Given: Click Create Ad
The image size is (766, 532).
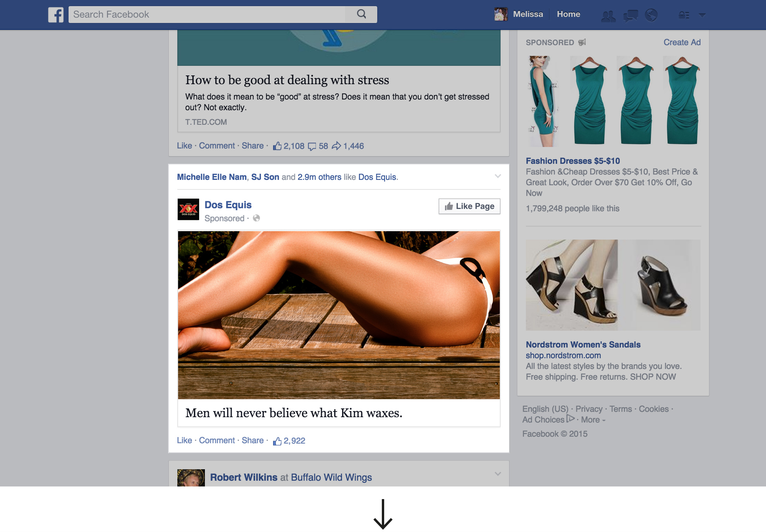Looking at the screenshot, I should pos(682,42).
